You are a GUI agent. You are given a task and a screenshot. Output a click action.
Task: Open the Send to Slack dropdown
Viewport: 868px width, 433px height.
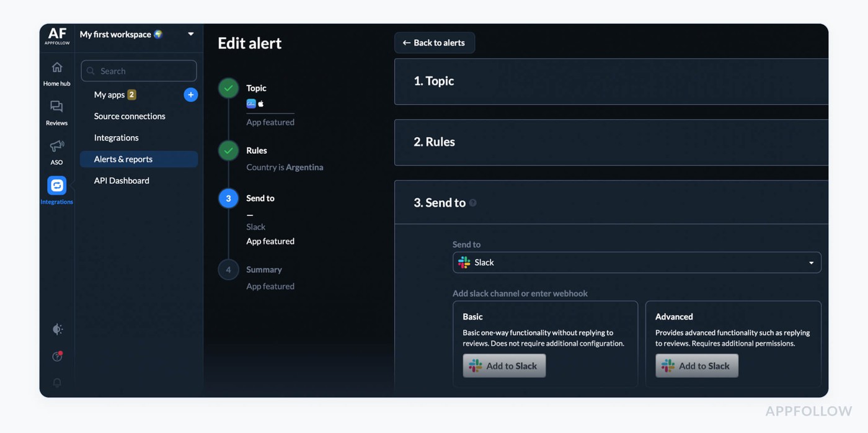[x=637, y=262]
